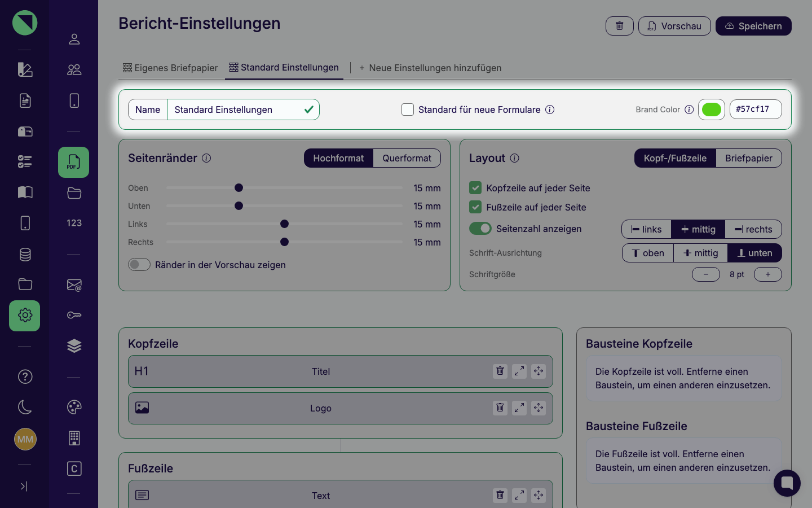Check Standard für neue Formulare checkbox

tap(408, 110)
